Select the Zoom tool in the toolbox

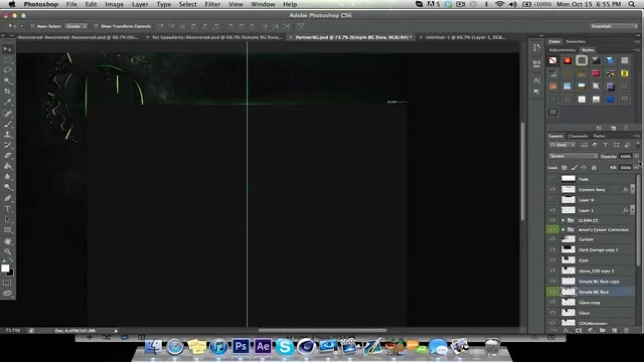pyautogui.click(x=8, y=252)
